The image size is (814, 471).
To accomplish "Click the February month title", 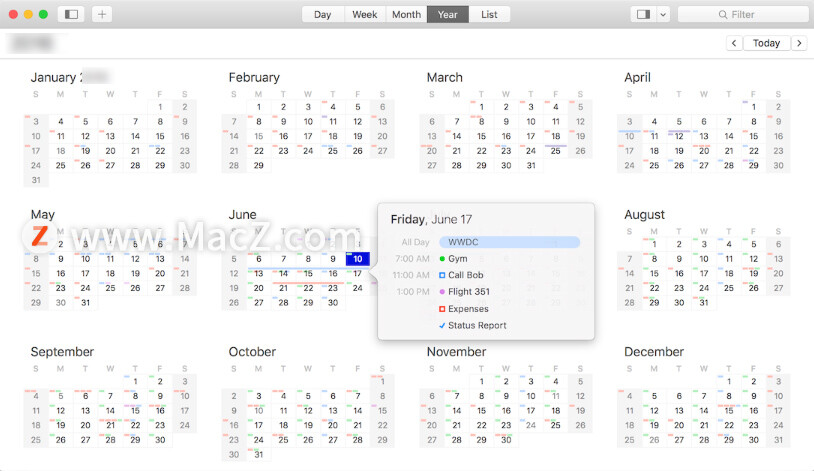I will [254, 77].
